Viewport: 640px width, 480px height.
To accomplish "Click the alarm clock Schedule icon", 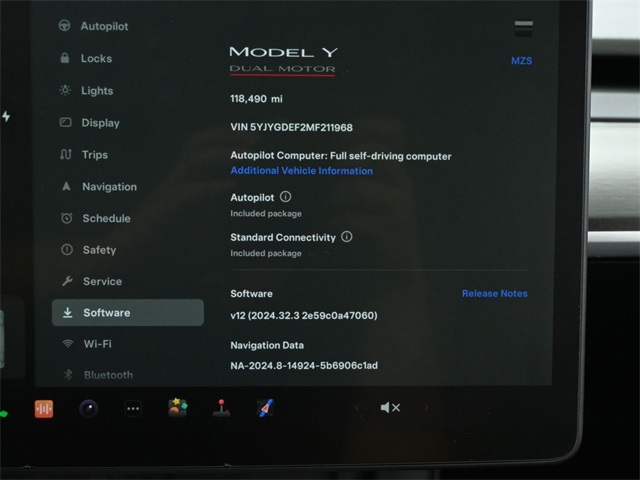I will [67, 218].
